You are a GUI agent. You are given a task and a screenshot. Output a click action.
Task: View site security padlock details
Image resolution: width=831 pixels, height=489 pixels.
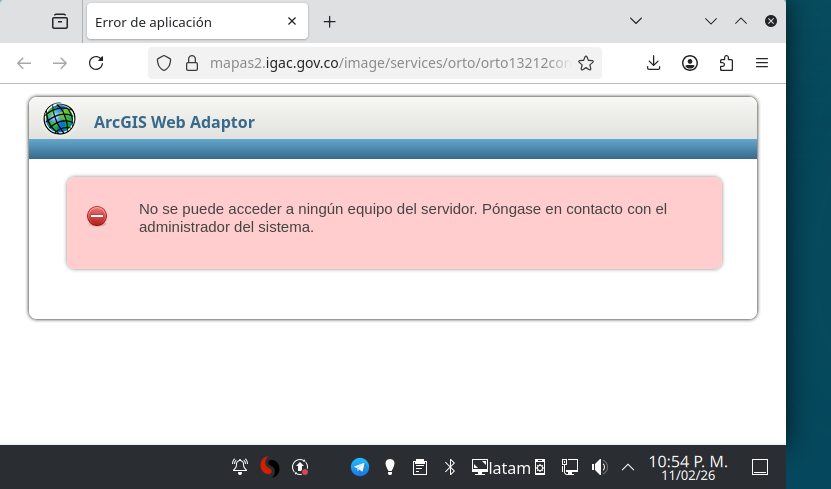tap(192, 63)
